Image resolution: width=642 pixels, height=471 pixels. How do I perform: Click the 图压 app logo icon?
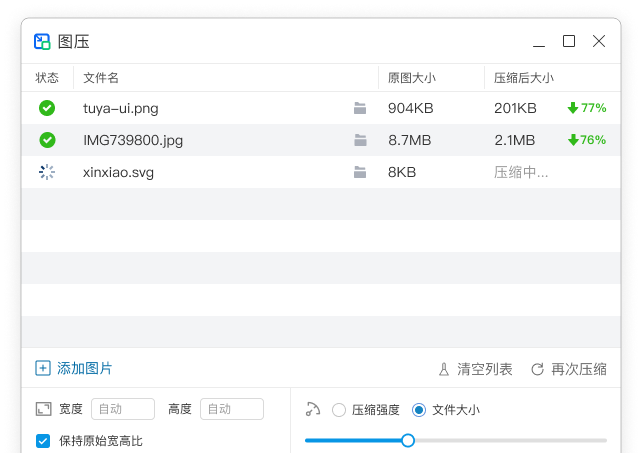(x=42, y=41)
